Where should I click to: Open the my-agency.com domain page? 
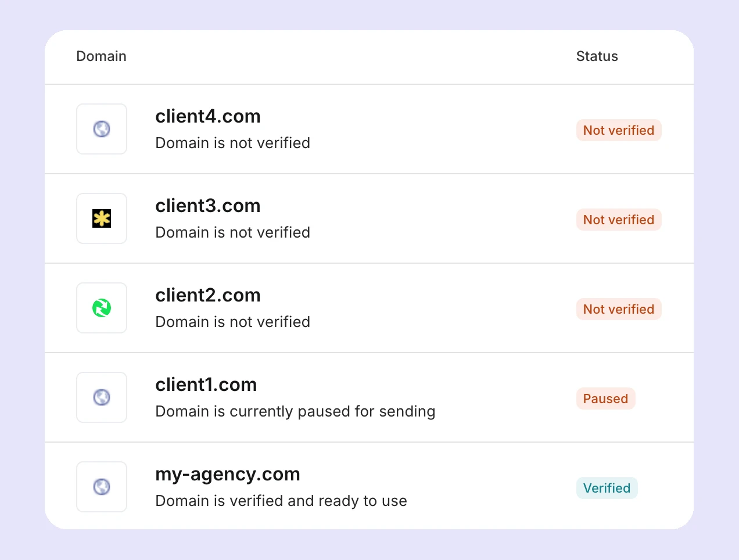(x=227, y=474)
